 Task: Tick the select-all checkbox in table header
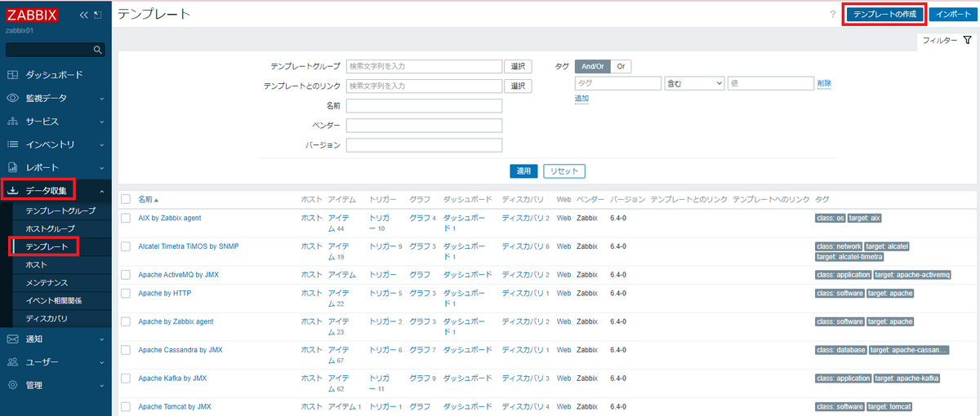[126, 199]
